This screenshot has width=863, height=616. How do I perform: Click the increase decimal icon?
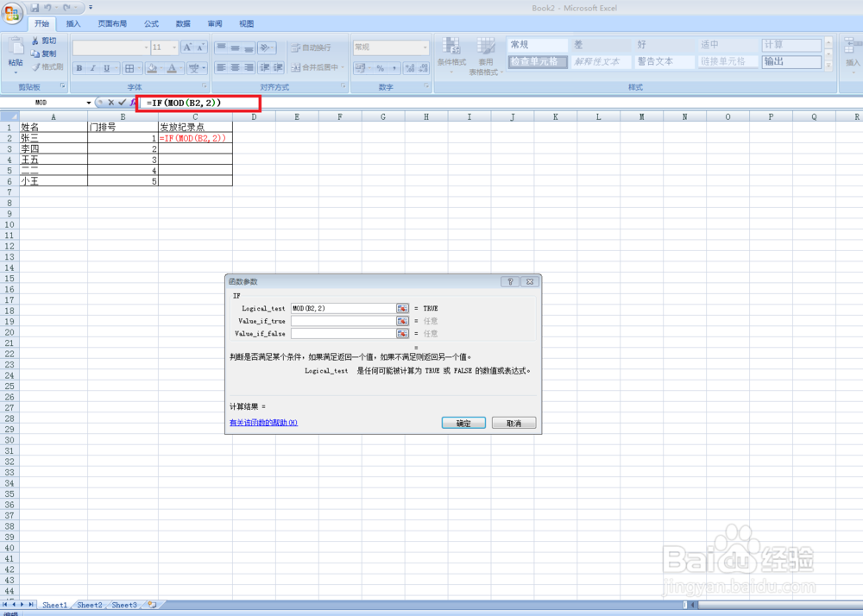click(409, 68)
